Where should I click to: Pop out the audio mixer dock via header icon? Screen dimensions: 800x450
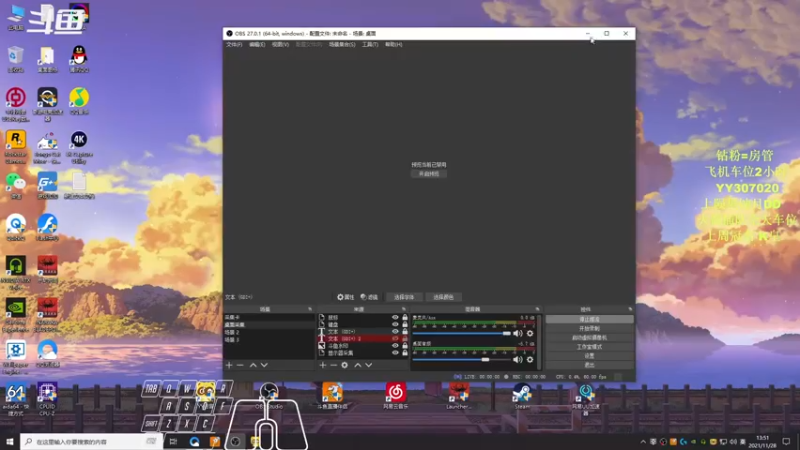(x=537, y=309)
